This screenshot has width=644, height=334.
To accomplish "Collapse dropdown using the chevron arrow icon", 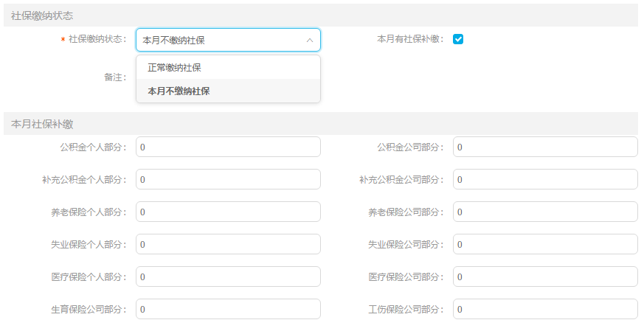I will [310, 41].
